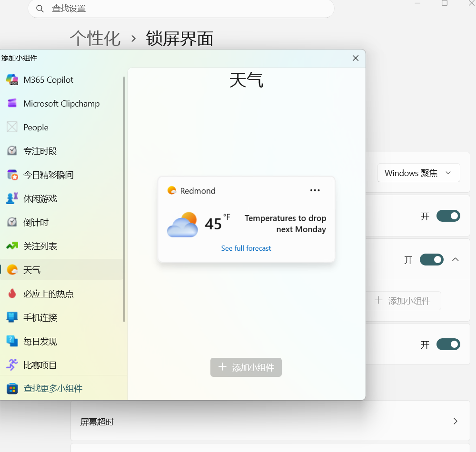Image resolution: width=476 pixels, height=452 pixels.
Task: Click the 倒计时 timer icon
Action: tap(12, 222)
